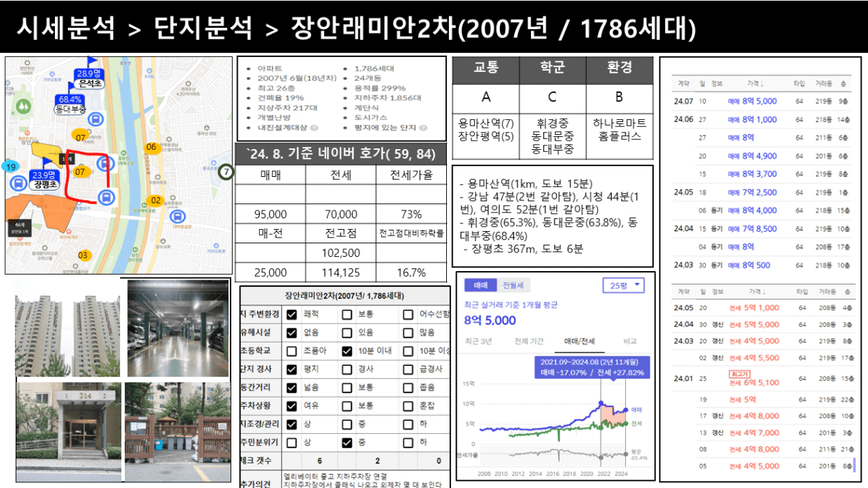Viewport: 868px width, 488px height.
Task: Click the 지하주차 1,856대 info item
Action: tap(388, 98)
